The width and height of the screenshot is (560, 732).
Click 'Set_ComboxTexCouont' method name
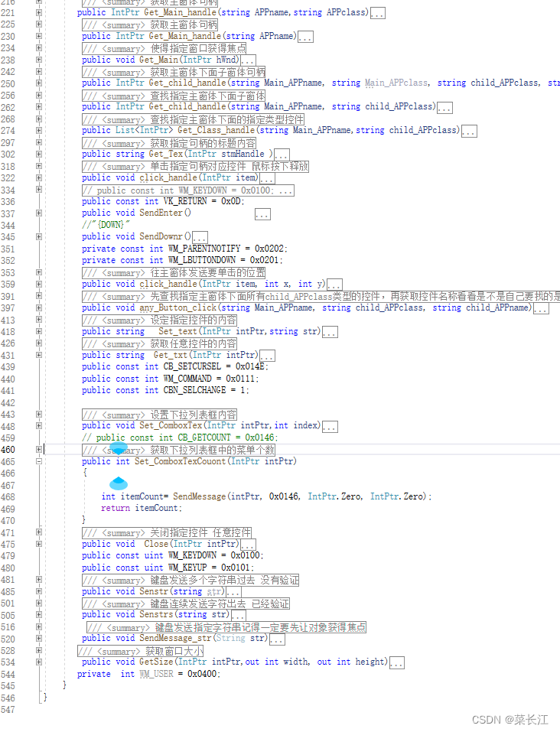181,461
